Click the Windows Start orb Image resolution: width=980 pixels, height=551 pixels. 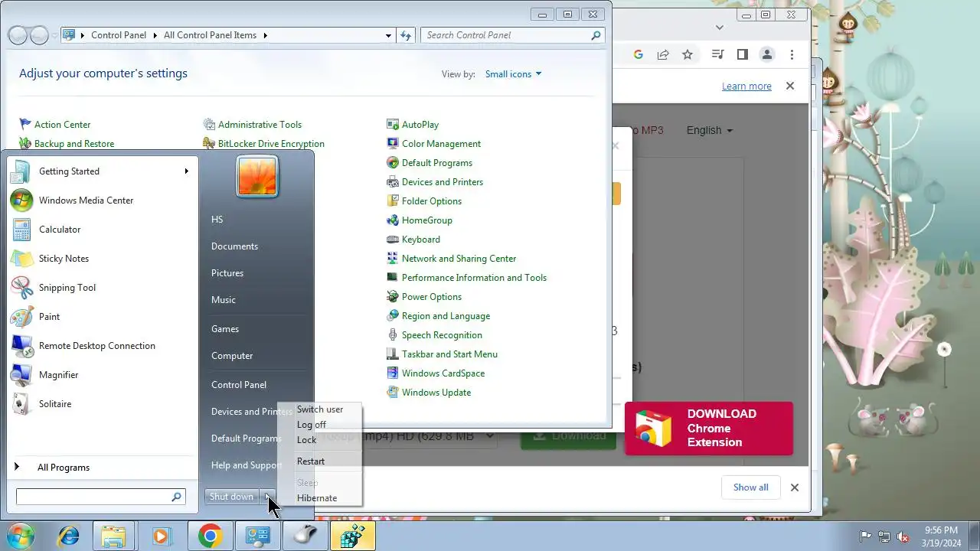click(21, 536)
